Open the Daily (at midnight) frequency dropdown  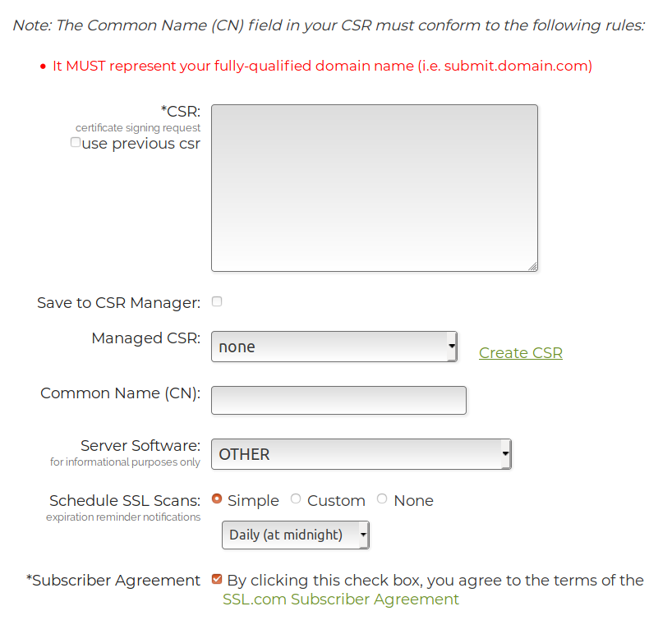coord(294,535)
